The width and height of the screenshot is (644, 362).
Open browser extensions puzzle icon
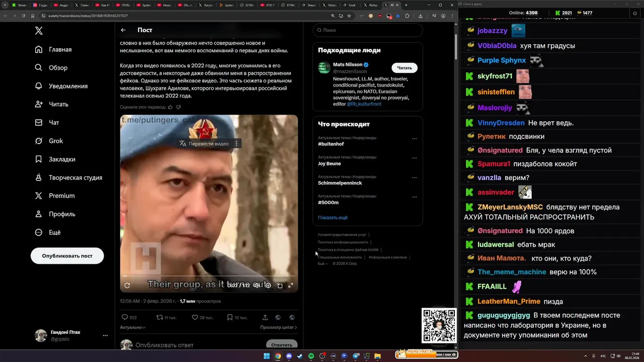pos(407,16)
